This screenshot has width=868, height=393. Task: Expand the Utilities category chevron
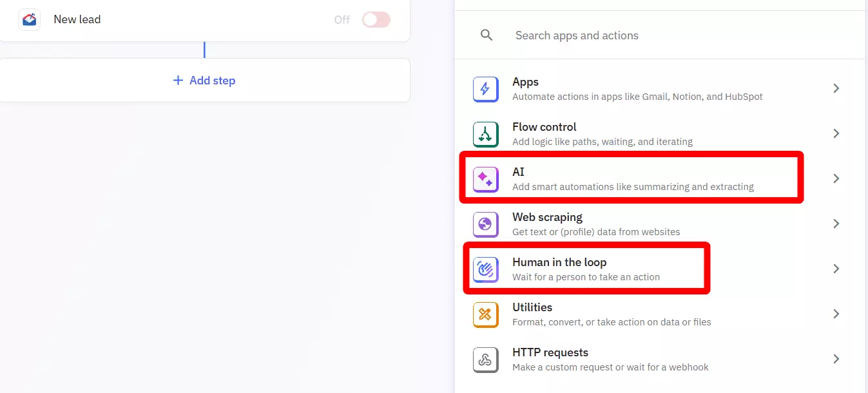coord(836,314)
